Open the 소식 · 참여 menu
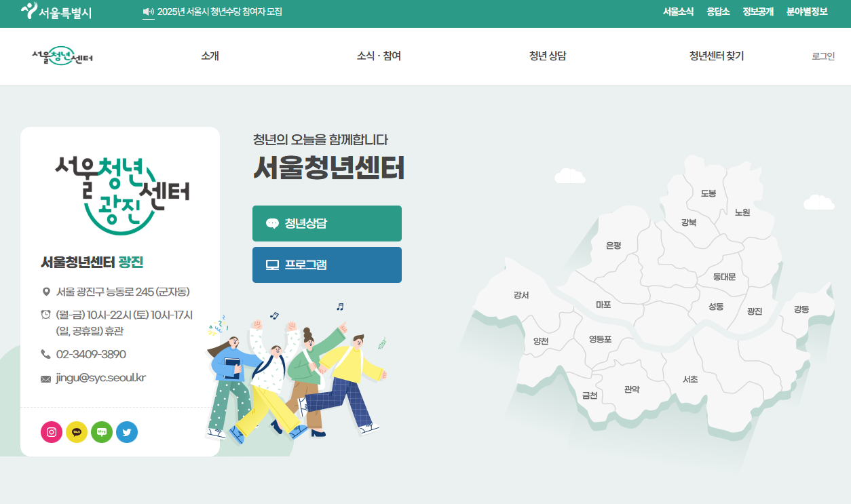The height and width of the screenshot is (504, 851). pos(379,56)
